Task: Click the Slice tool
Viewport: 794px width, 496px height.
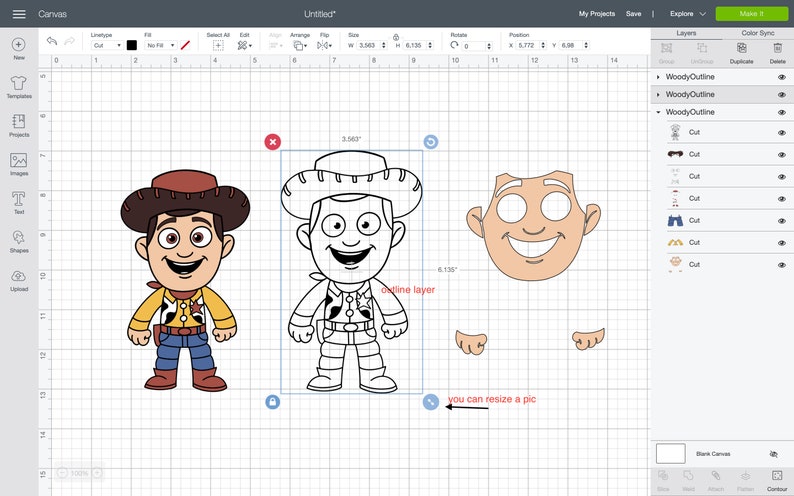Action: click(663, 480)
